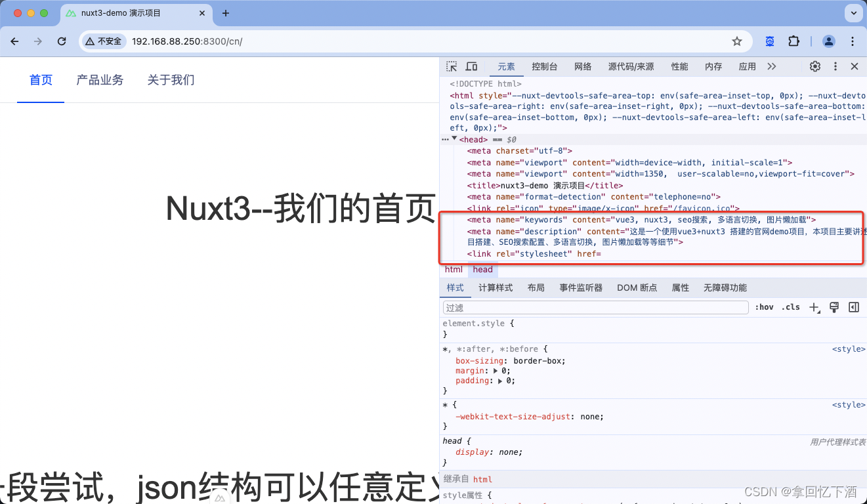Image resolution: width=867 pixels, height=504 pixels.
Task: Select the link rel="stylesheet" node
Action: pyautogui.click(x=534, y=254)
